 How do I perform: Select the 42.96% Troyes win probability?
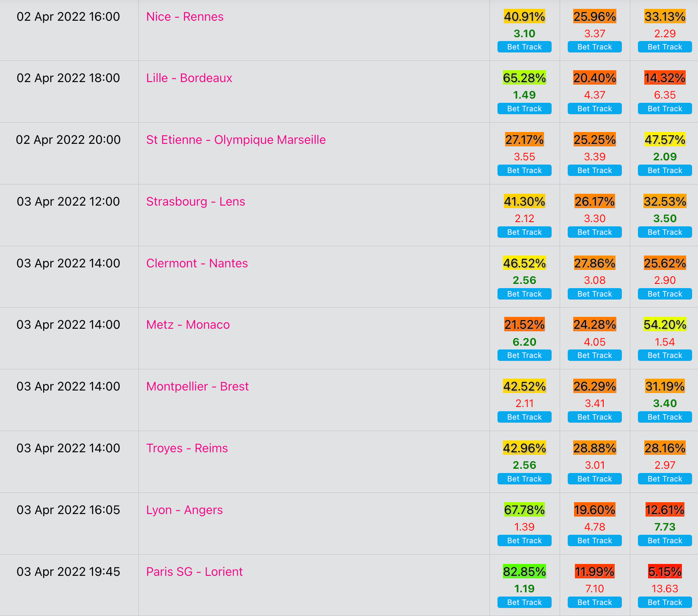coord(525,448)
